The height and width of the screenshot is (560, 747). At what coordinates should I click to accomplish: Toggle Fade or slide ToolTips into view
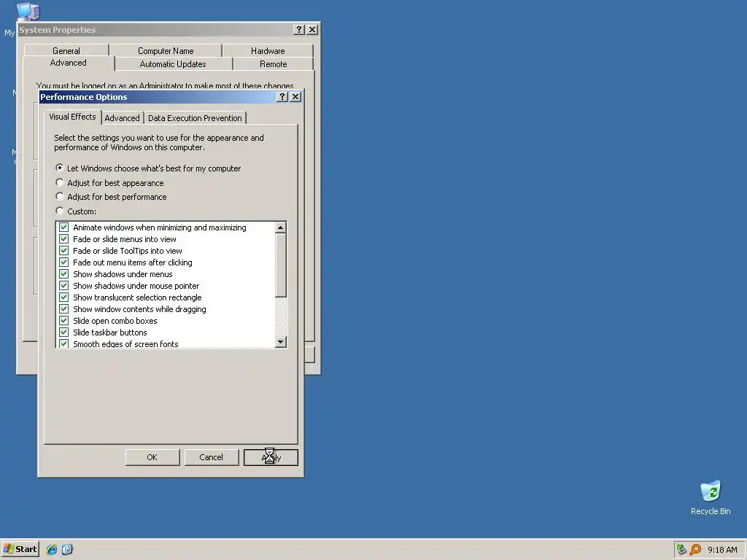[64, 251]
